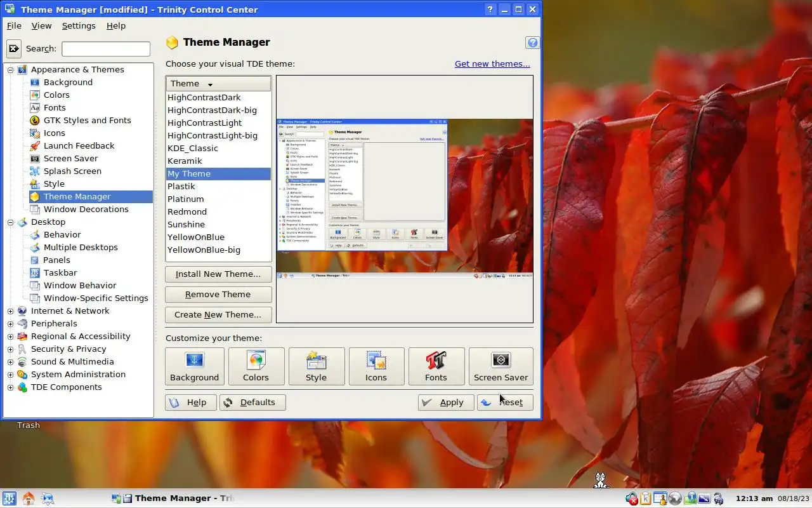The image size is (812, 508).
Task: Collapse the Appearance & Themes branch
Action: (x=10, y=70)
